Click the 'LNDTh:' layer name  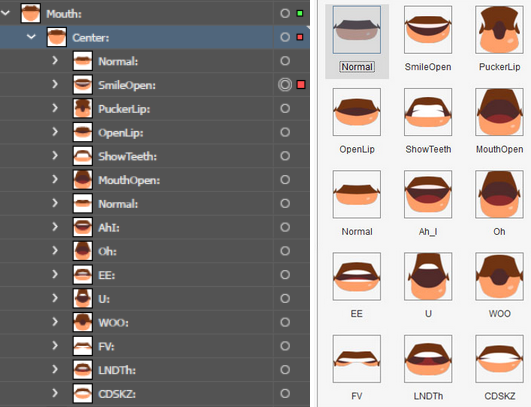coord(117,370)
